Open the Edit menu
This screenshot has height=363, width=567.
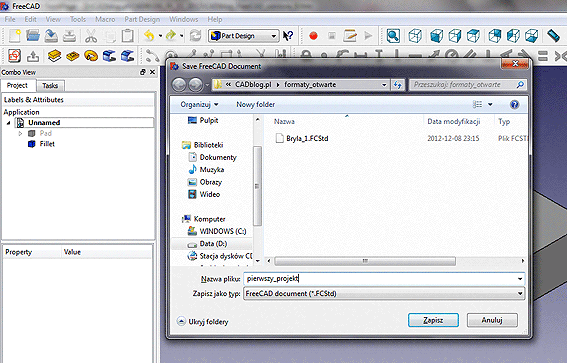(x=30, y=19)
